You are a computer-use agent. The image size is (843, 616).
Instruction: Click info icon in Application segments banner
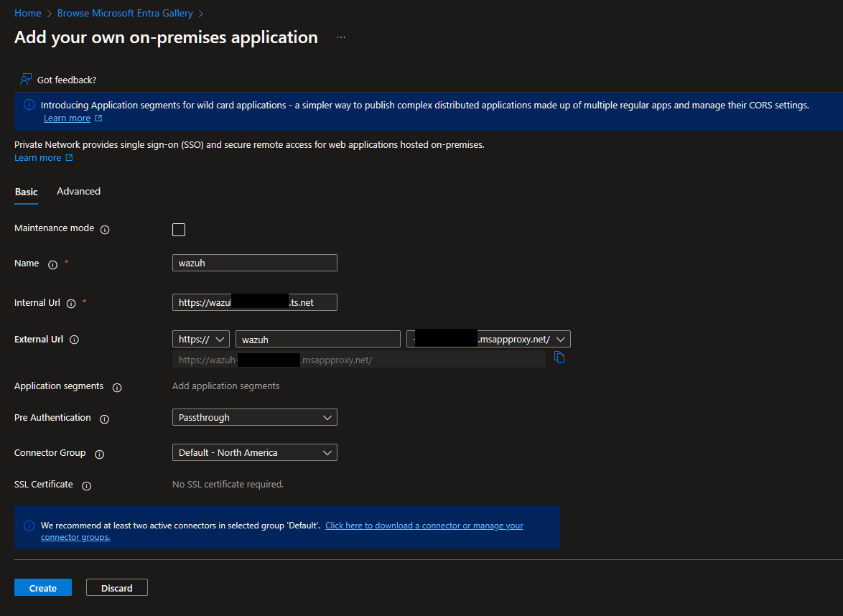pyautogui.click(x=29, y=105)
